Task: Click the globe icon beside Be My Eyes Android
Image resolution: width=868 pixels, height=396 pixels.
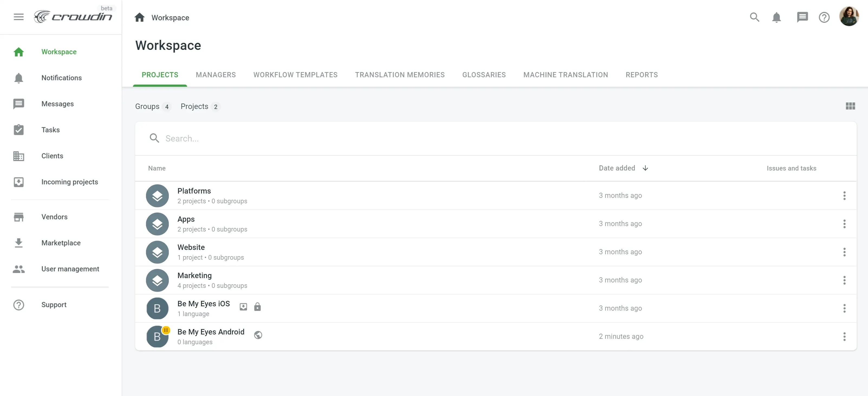Action: (258, 335)
